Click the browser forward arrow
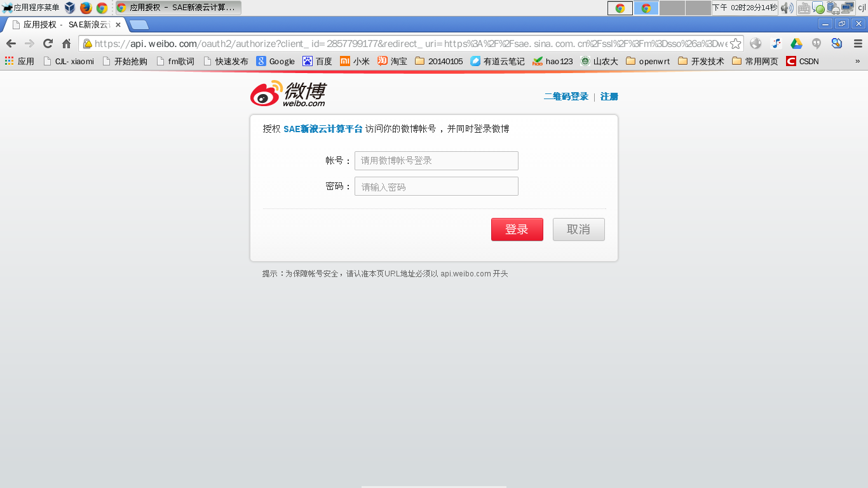868x488 pixels. coord(29,43)
